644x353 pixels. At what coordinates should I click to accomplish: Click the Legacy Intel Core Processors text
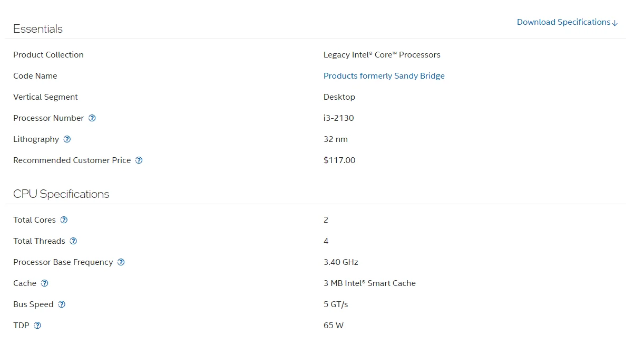click(382, 55)
